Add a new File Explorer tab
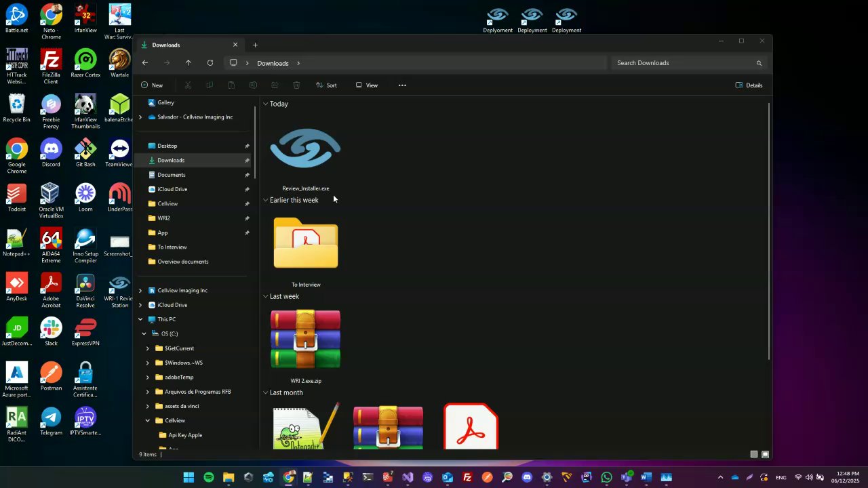This screenshot has height=488, width=868. click(255, 45)
